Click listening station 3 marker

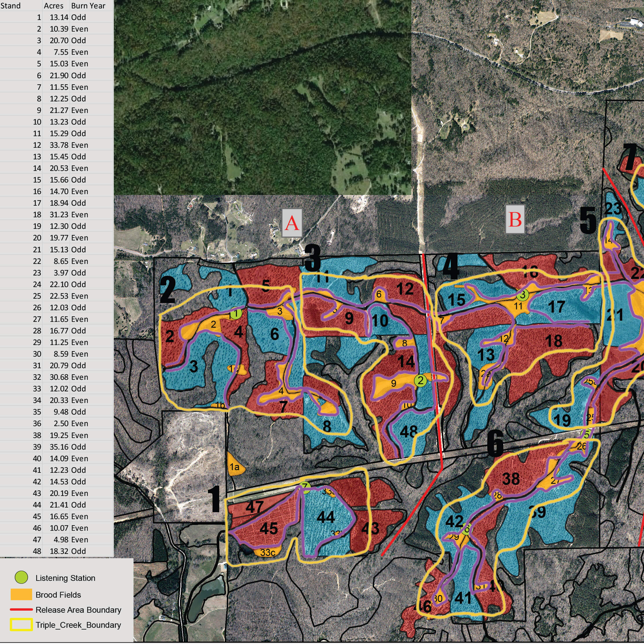(x=523, y=295)
